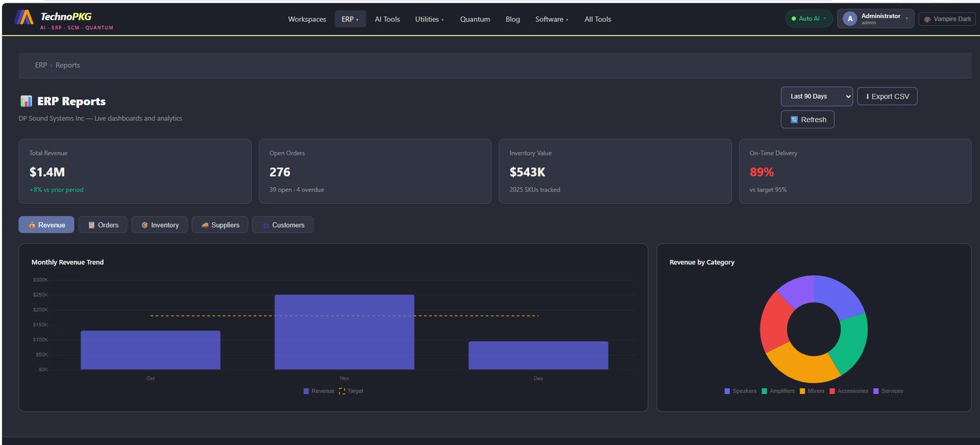Click the Export CSV download arrow icon
The height and width of the screenshot is (445, 980).
868,97
